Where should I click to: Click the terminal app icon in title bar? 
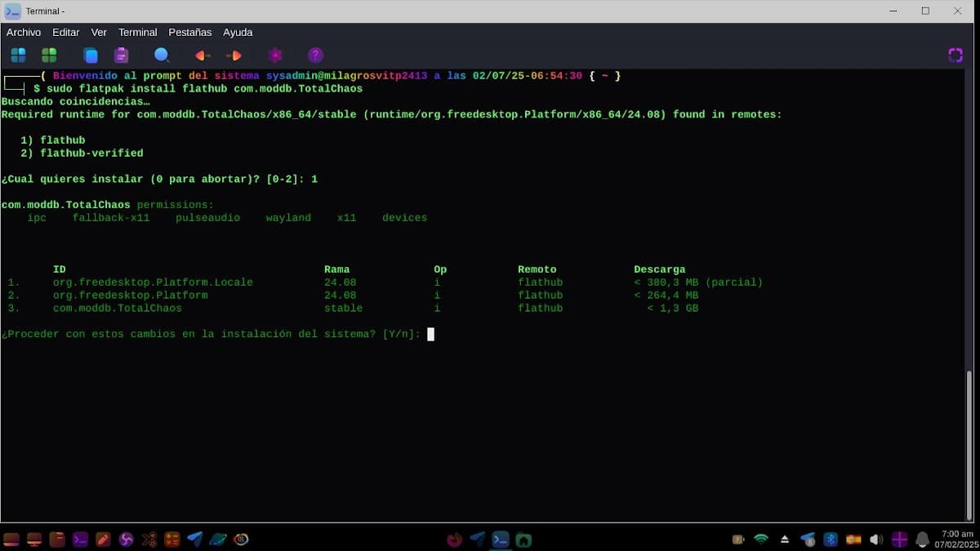coord(13,11)
